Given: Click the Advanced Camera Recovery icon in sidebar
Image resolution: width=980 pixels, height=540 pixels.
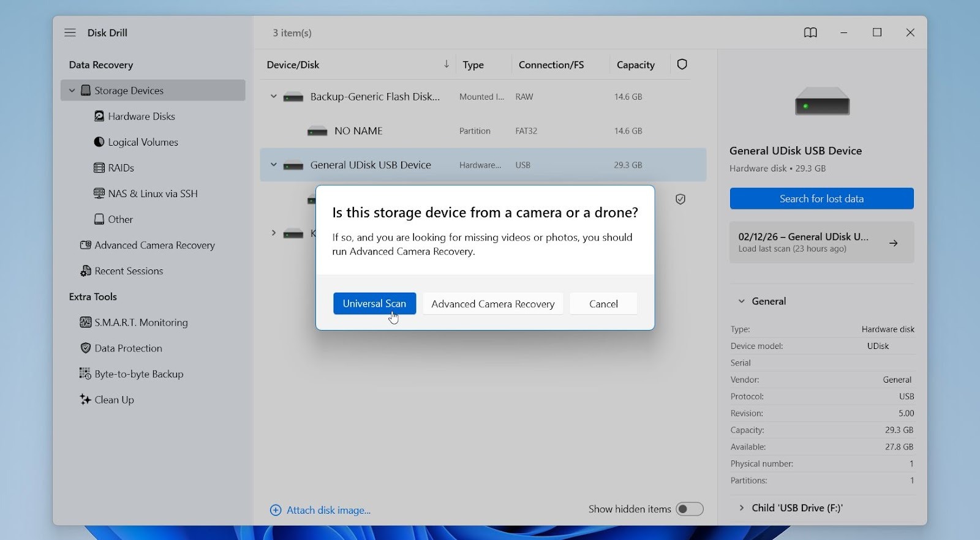Looking at the screenshot, I should (86, 245).
